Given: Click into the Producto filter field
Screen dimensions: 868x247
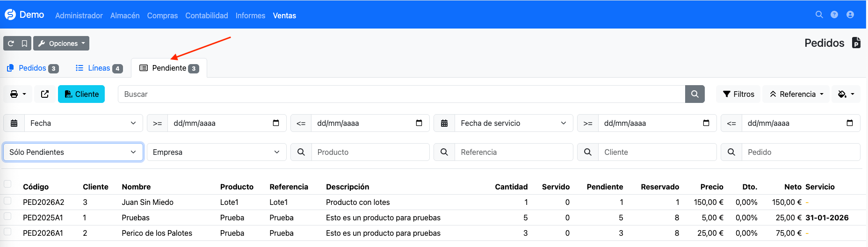Looking at the screenshot, I should [370, 152].
